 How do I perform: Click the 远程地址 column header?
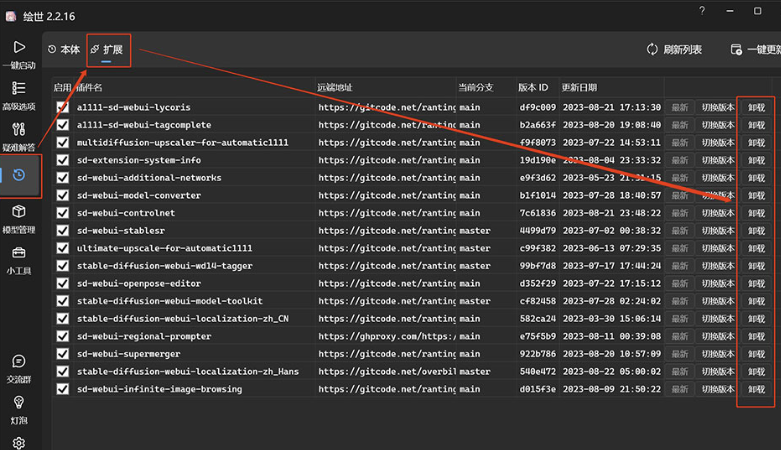pos(335,87)
